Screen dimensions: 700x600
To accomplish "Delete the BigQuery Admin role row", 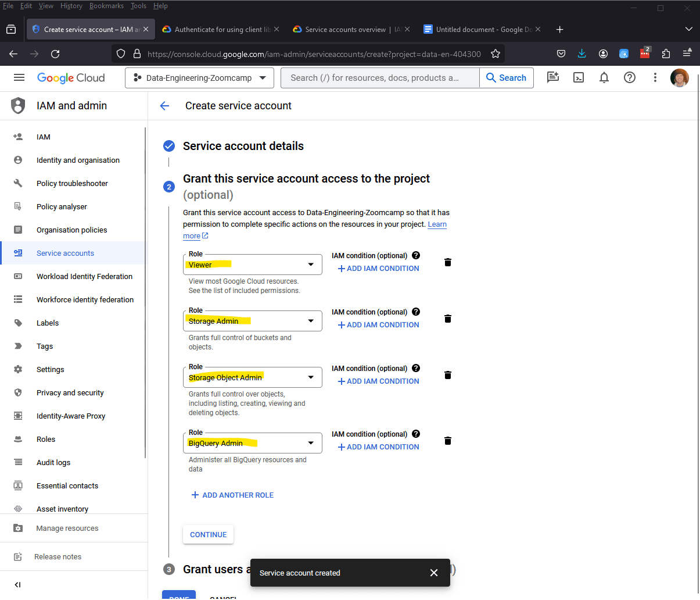I will (x=448, y=441).
